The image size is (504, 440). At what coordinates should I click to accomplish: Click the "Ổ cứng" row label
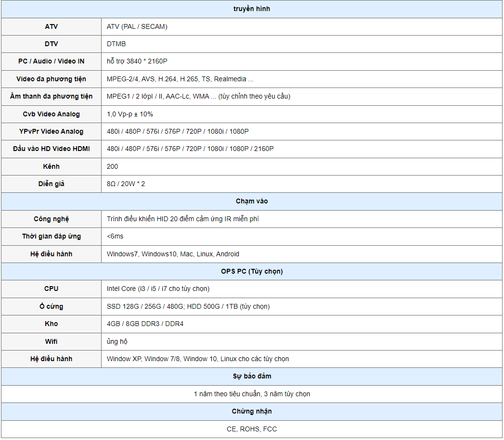coord(51,306)
